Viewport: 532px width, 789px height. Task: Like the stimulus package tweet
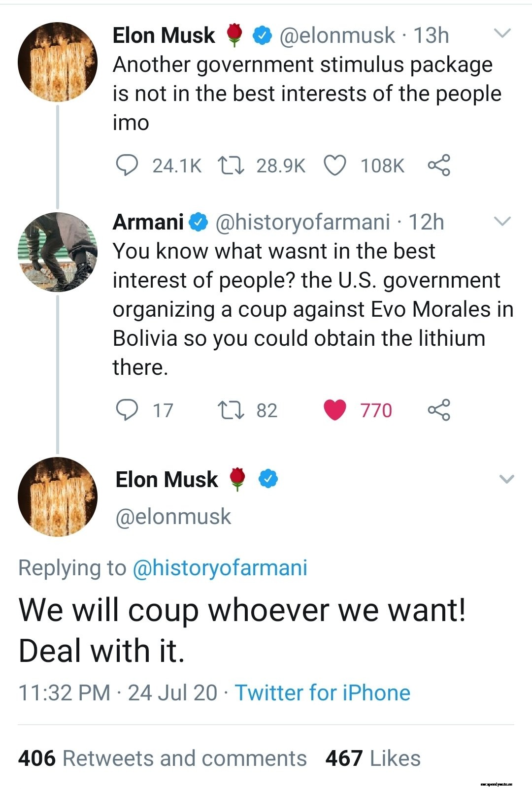pyautogui.click(x=335, y=165)
